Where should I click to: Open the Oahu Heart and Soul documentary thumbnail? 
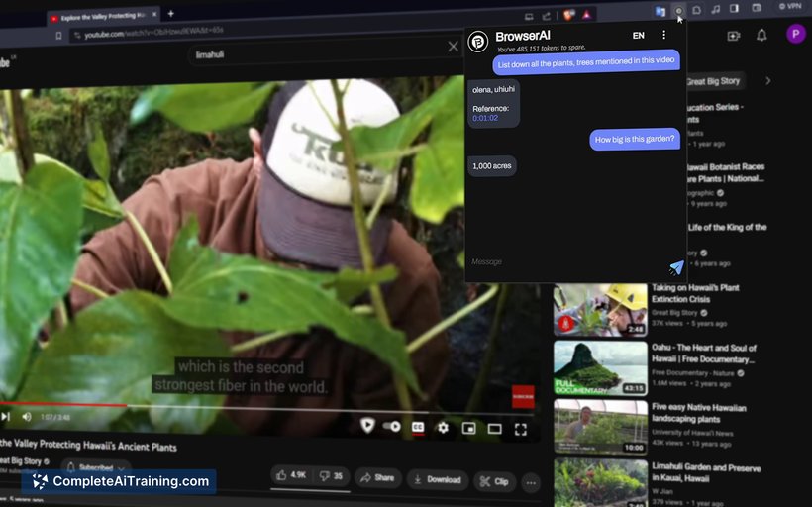601,368
